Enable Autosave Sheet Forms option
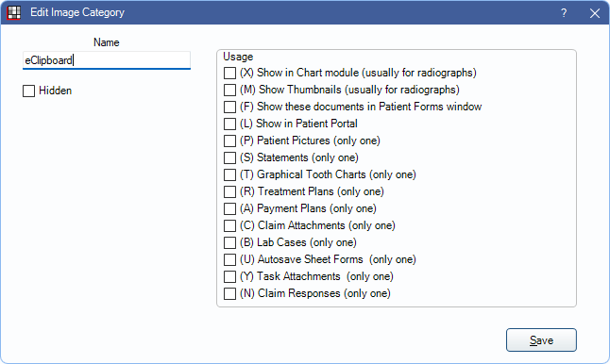The image size is (610, 364). point(229,259)
